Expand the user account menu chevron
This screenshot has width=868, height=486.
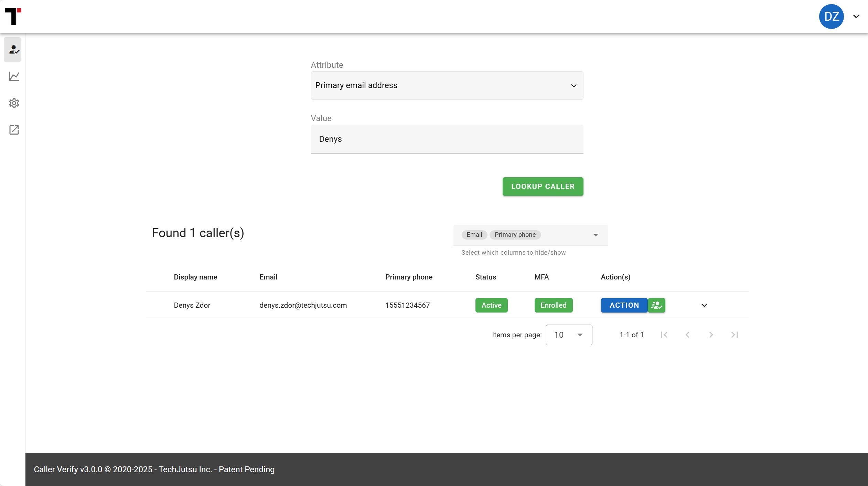click(x=856, y=17)
